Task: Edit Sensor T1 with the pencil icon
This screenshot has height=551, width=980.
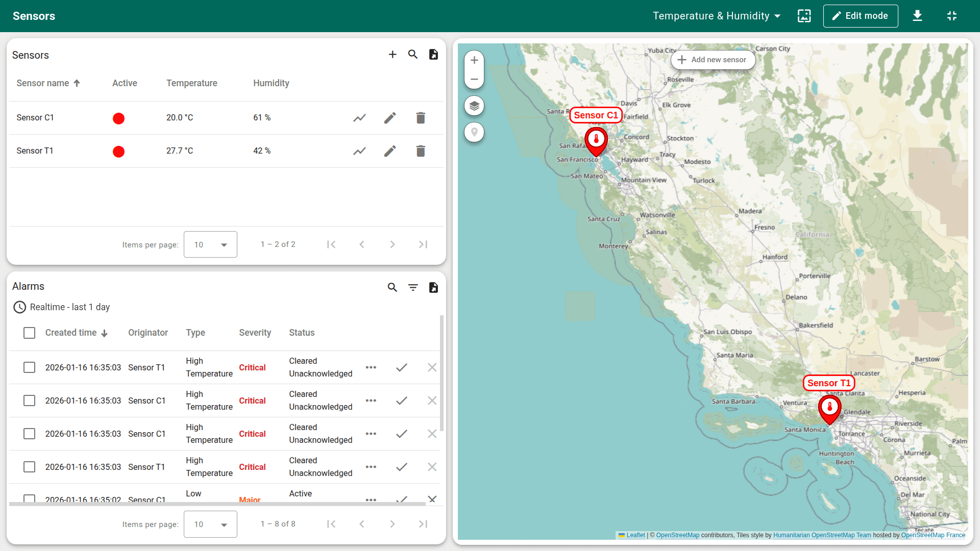Action: pyautogui.click(x=390, y=151)
